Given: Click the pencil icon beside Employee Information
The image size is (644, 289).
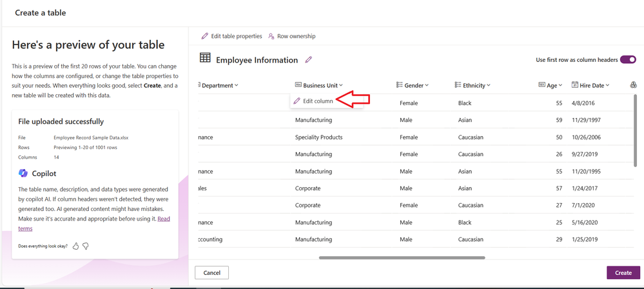Looking at the screenshot, I should pos(309,60).
